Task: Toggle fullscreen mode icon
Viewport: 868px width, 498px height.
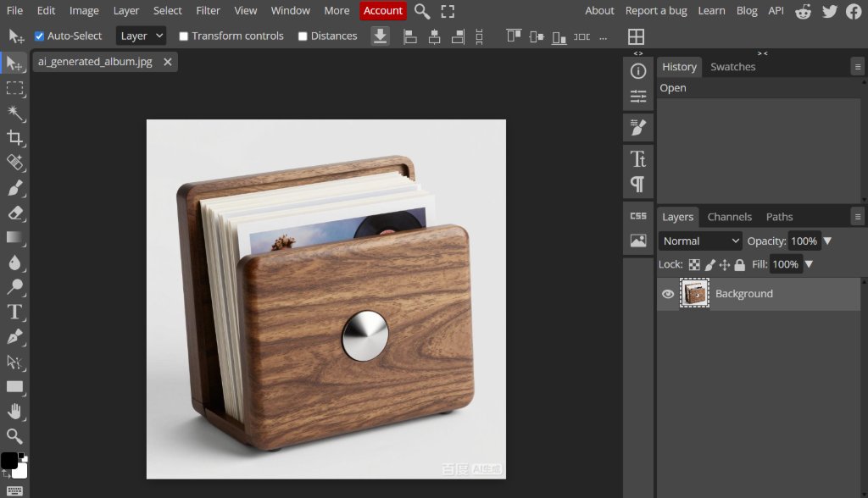Action: pos(448,11)
